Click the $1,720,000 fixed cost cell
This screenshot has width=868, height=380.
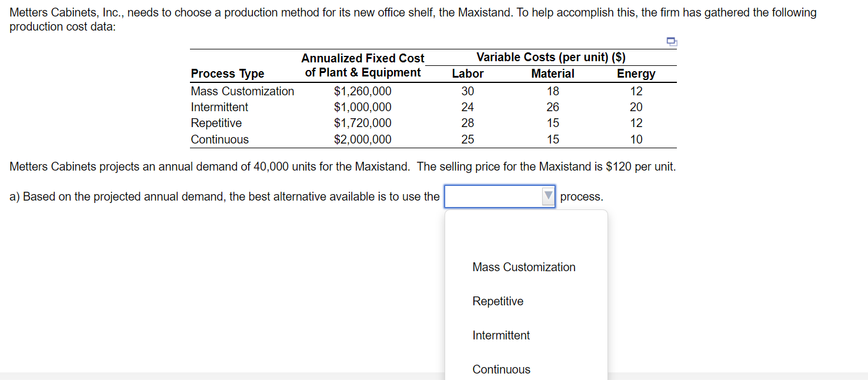[x=362, y=123]
